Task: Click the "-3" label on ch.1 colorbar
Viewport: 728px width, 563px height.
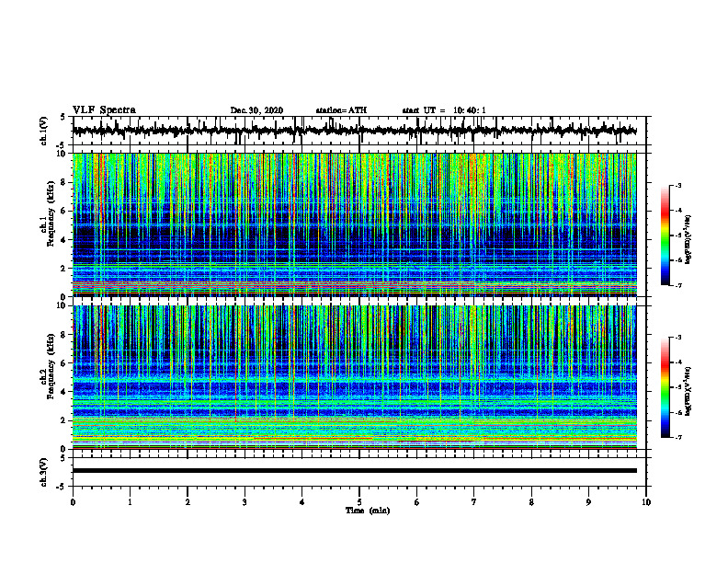Action: coord(678,185)
